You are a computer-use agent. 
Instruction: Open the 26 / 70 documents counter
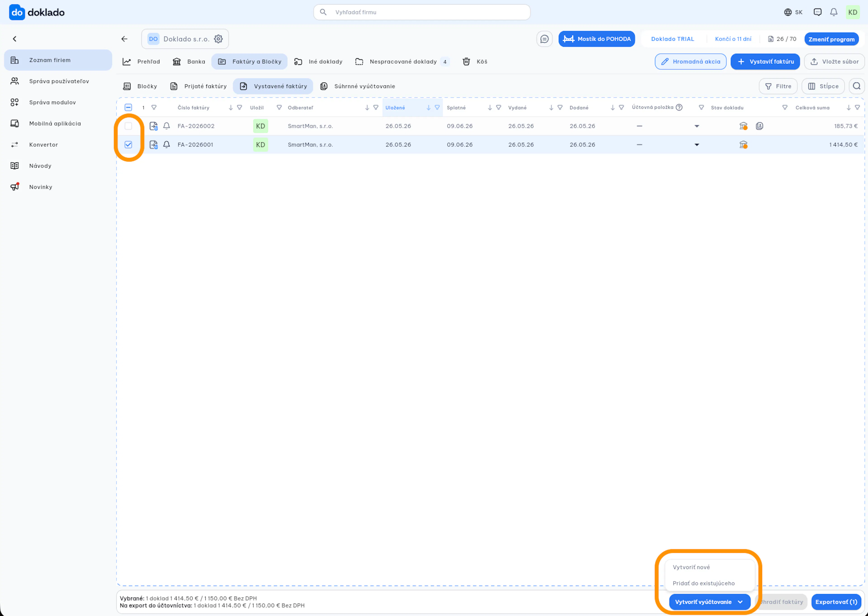coord(782,39)
